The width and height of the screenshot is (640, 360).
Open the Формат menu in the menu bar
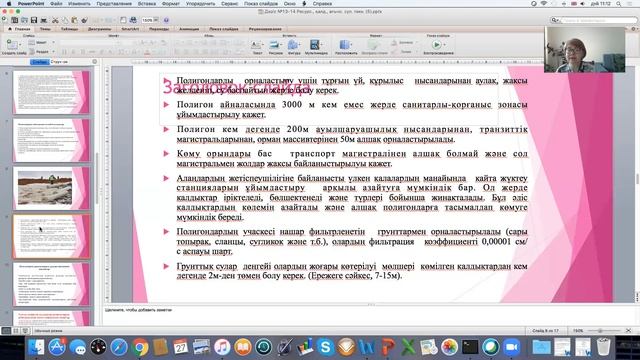click(171, 4)
